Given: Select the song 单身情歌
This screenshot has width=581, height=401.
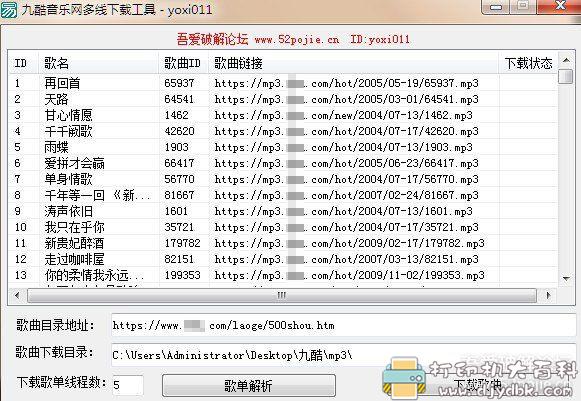Looking at the screenshot, I should (x=68, y=179).
